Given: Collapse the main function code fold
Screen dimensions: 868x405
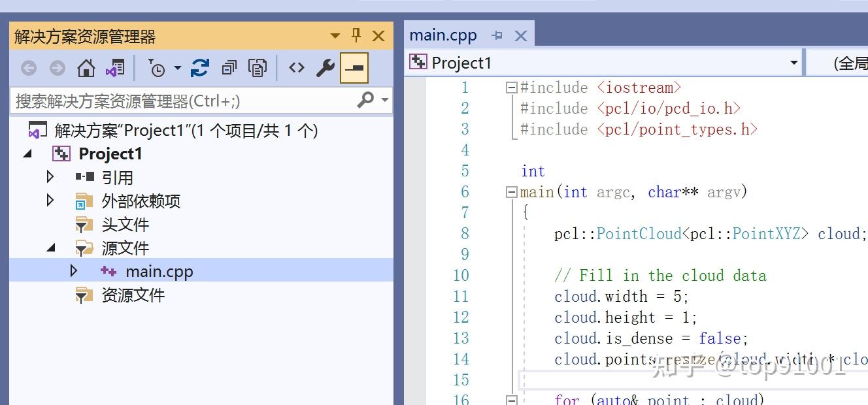Looking at the screenshot, I should (510, 192).
